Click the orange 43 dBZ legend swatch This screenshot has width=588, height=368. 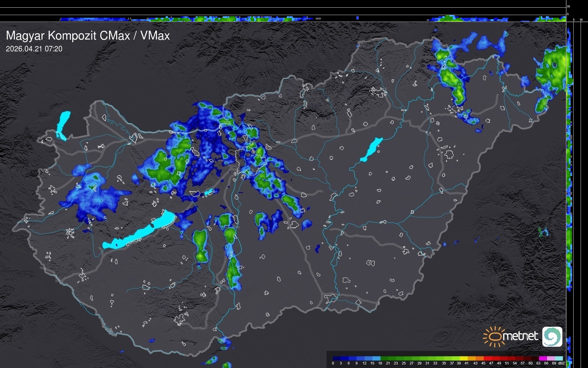point(480,358)
